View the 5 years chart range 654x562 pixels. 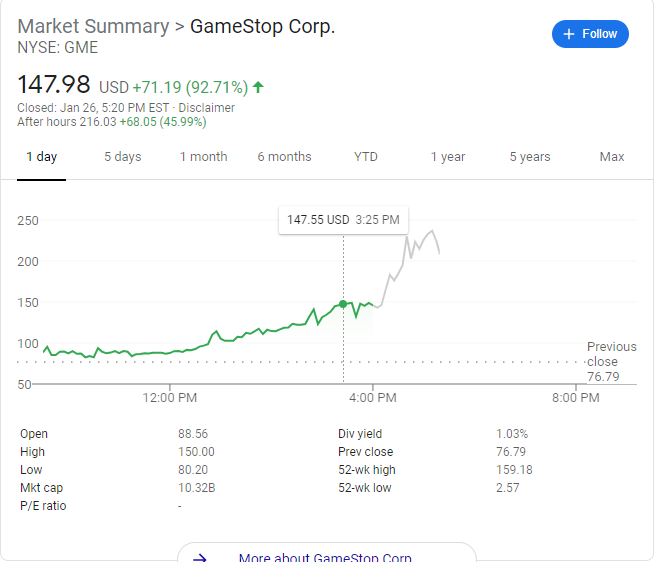pyautogui.click(x=529, y=157)
